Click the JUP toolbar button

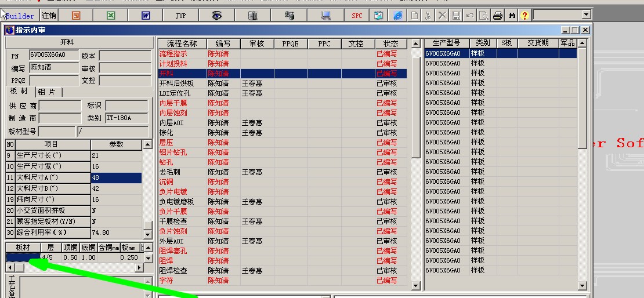click(x=180, y=16)
